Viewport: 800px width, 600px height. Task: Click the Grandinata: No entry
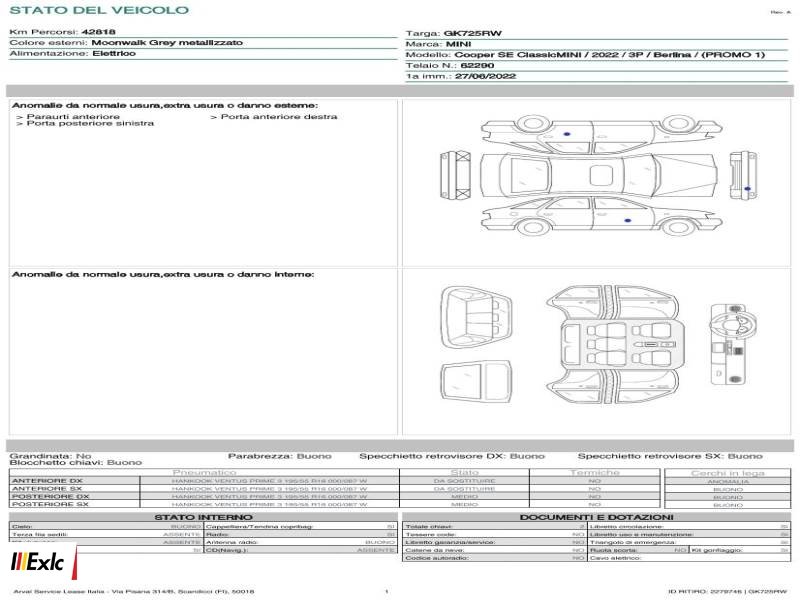(51, 456)
